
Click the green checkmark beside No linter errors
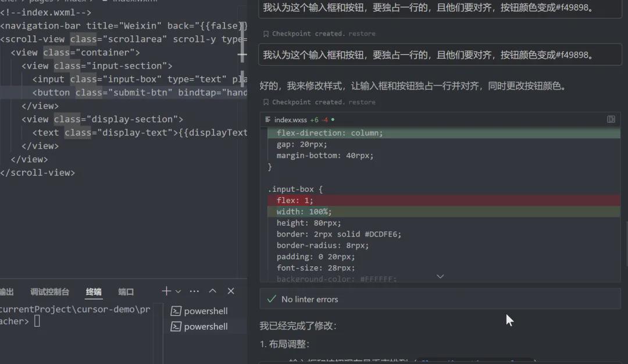coord(271,299)
